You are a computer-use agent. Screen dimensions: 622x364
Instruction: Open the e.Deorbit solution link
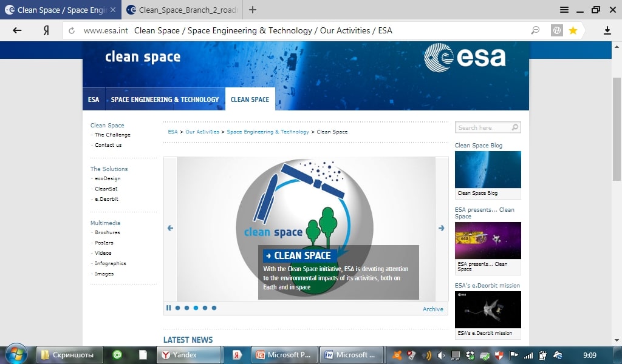tap(106, 199)
